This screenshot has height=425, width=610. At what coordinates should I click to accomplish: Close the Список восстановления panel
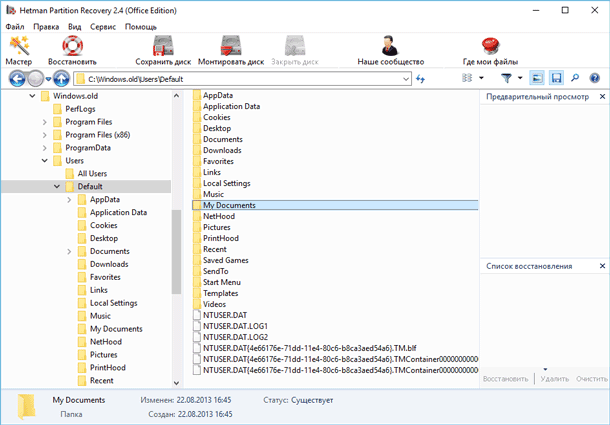pyautogui.click(x=602, y=266)
